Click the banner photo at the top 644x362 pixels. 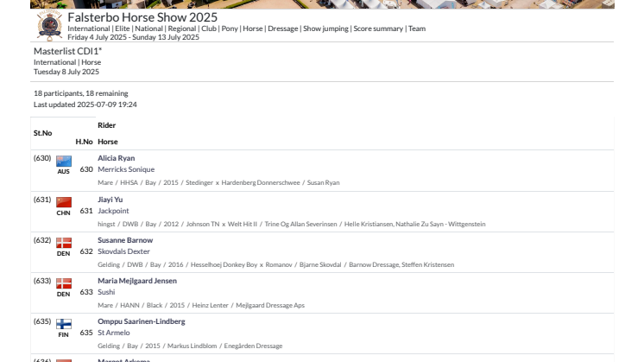click(322, 4)
